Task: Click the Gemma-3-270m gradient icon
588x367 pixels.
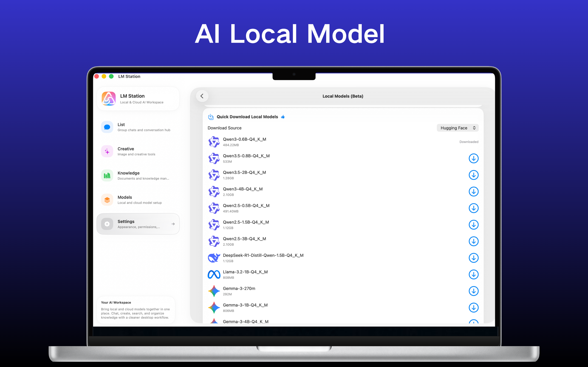Action: coord(214,291)
